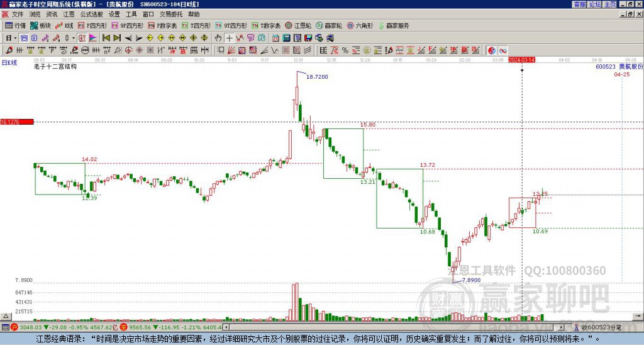Open the 帮助 menu

(194, 14)
